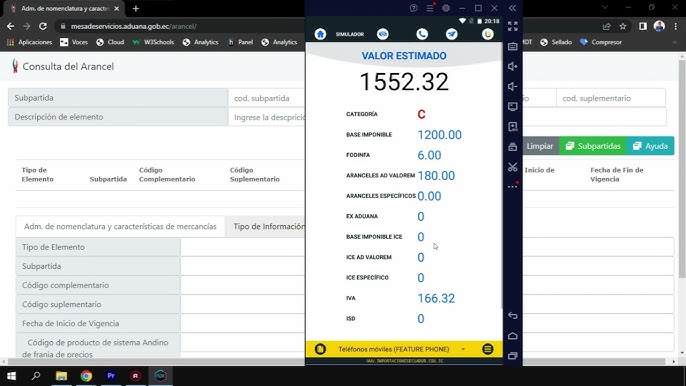The width and height of the screenshot is (686, 386).
Task: Open emulator settings gear icon
Action: (446, 8)
